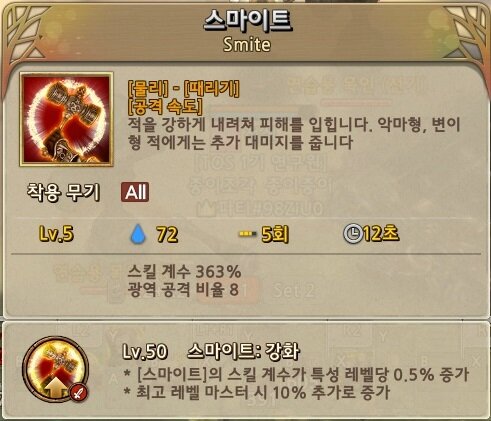Screen dimensions: 491x421
Task: Click the 스킬 계수 363% line
Action: click(184, 272)
